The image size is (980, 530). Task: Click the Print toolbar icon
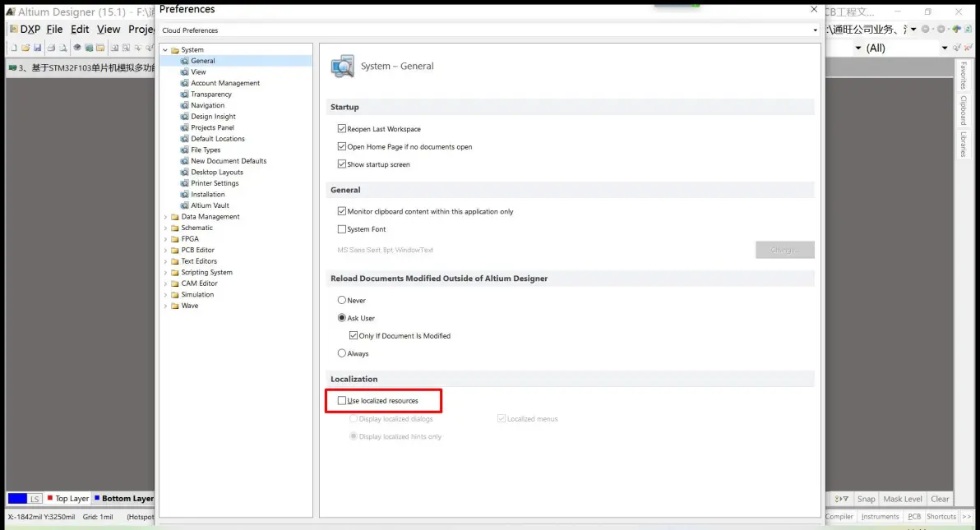click(x=51, y=48)
